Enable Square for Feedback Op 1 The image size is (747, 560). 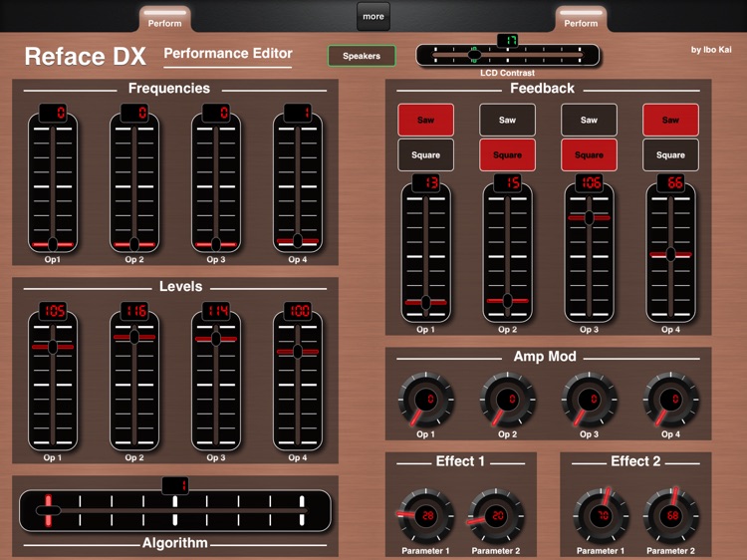click(425, 154)
